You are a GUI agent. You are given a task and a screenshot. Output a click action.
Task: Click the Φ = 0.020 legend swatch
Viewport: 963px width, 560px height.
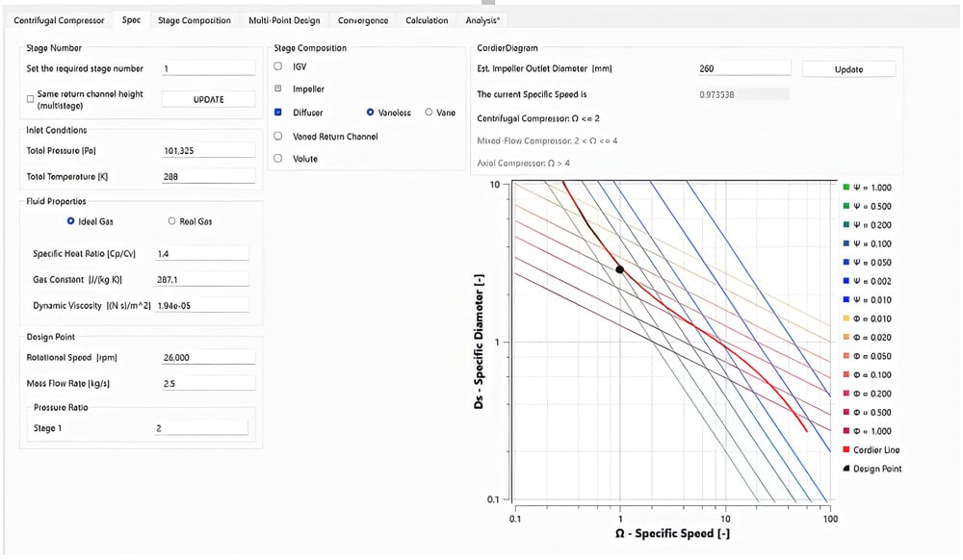click(x=846, y=337)
